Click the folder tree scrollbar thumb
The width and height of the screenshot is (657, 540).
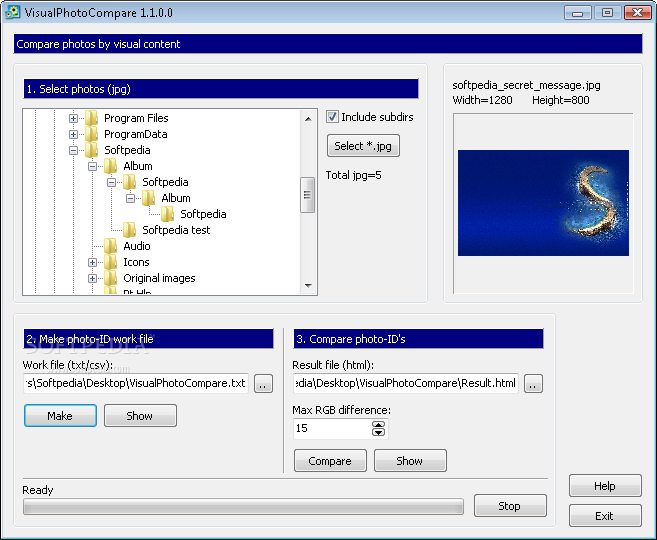click(308, 195)
